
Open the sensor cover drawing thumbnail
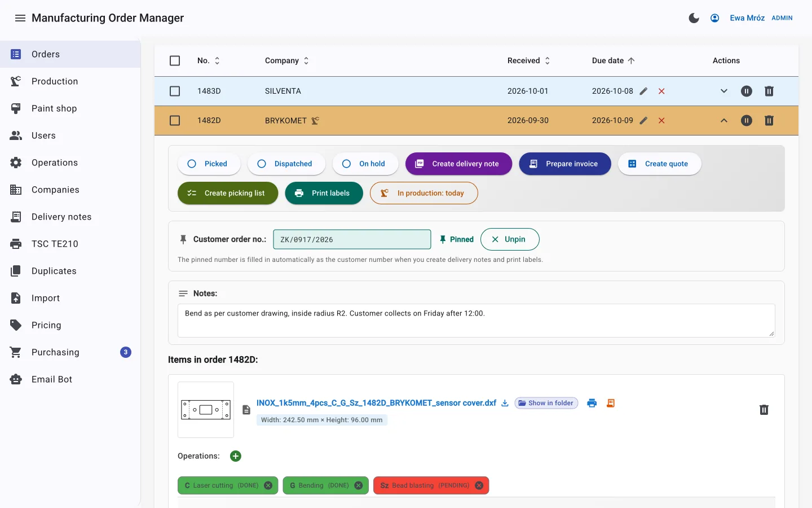(206, 410)
